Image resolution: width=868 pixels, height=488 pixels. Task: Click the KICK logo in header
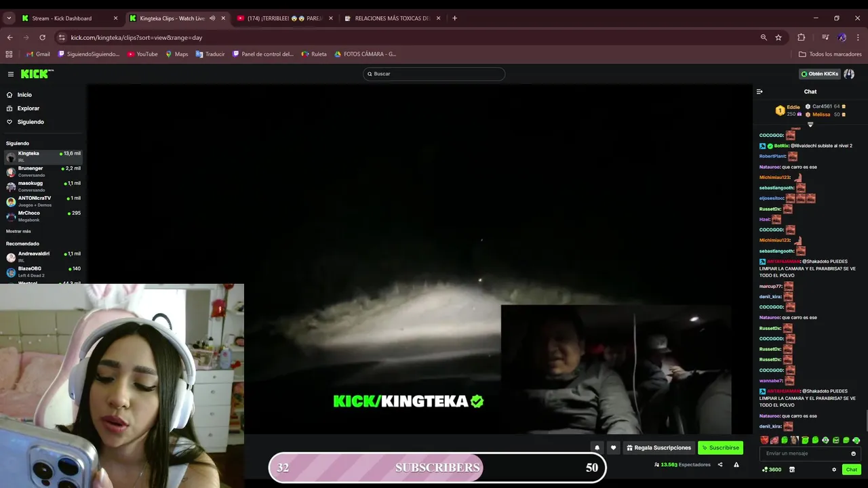(x=37, y=74)
